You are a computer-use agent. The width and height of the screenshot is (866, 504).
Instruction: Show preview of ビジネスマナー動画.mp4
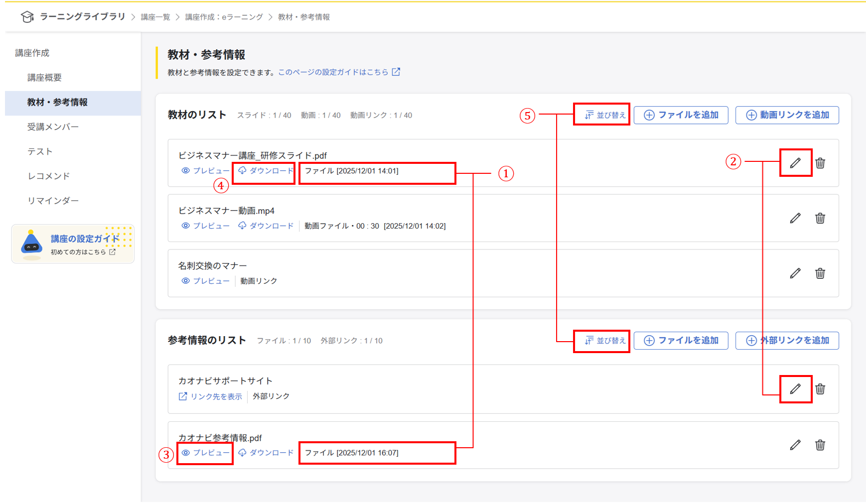click(x=205, y=225)
